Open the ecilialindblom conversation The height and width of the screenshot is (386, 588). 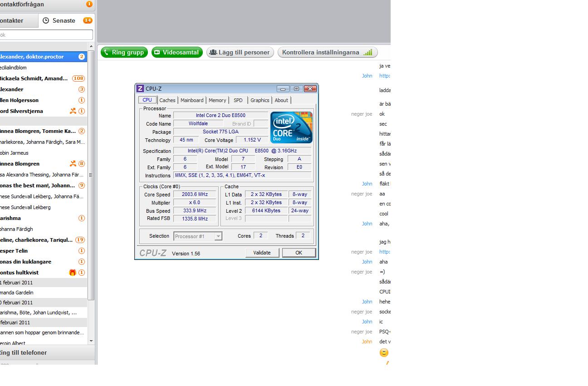click(x=44, y=68)
